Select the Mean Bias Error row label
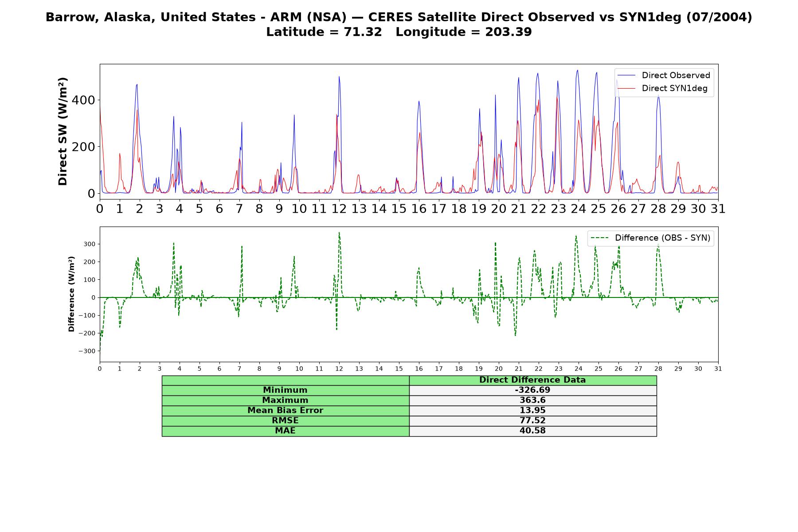This screenshot has height=532, width=798. (285, 411)
